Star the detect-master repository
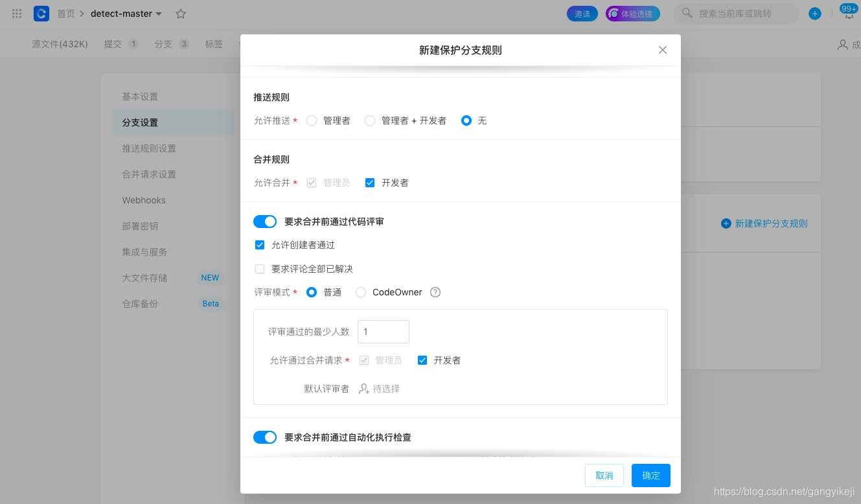Image resolution: width=861 pixels, height=504 pixels. tap(180, 14)
